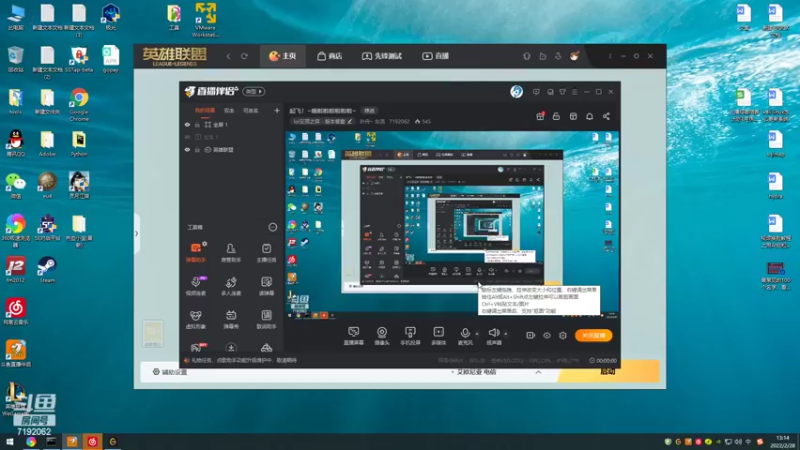
Task: Open the 歌词助手 tool icon
Action: tap(266, 319)
